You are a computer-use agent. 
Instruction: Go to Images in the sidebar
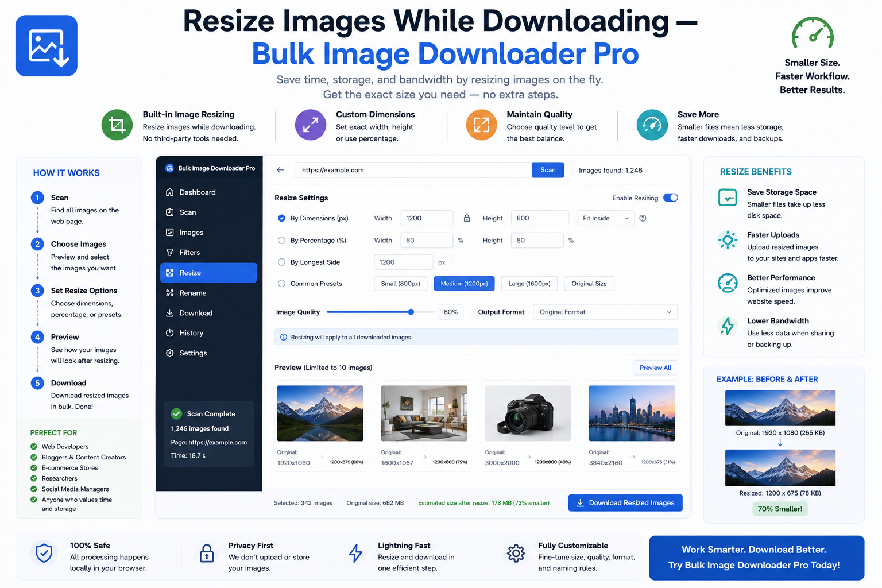pos(208,233)
